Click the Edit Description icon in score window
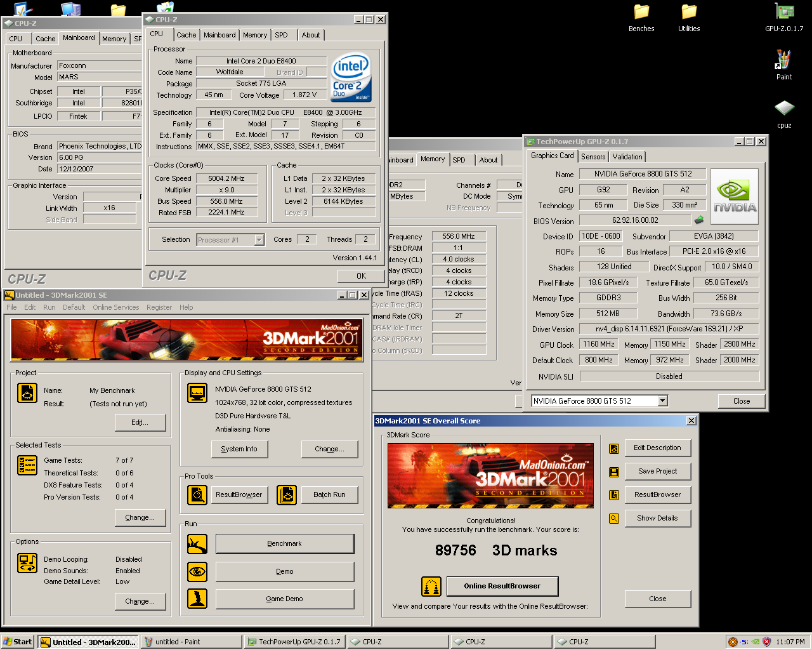The height and width of the screenshot is (650, 812). coord(614,449)
